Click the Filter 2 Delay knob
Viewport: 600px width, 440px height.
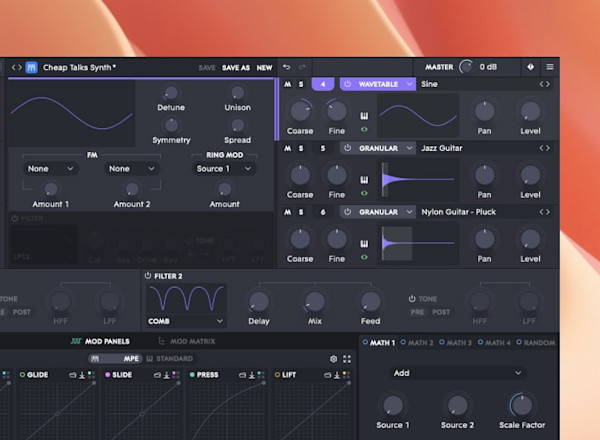coord(259,302)
